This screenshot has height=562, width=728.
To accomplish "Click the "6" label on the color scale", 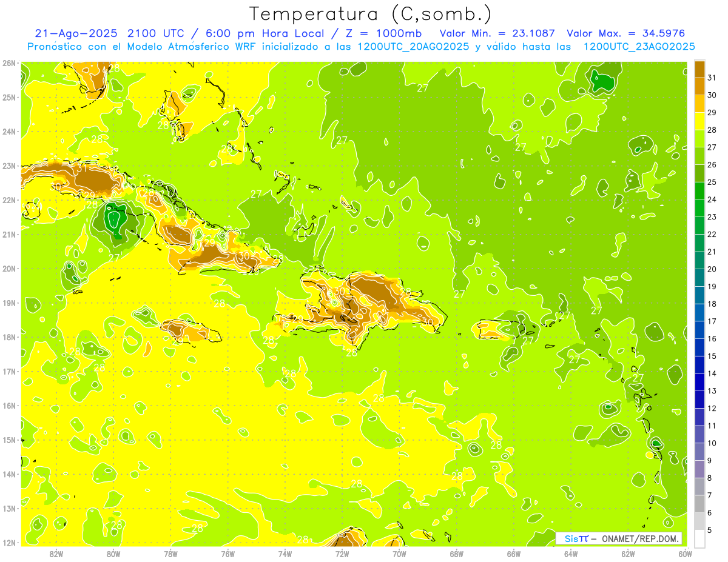I will coord(710,513).
